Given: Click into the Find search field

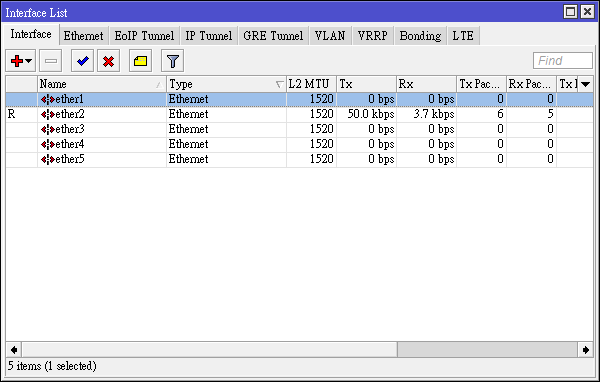Looking at the screenshot, I should (x=562, y=60).
